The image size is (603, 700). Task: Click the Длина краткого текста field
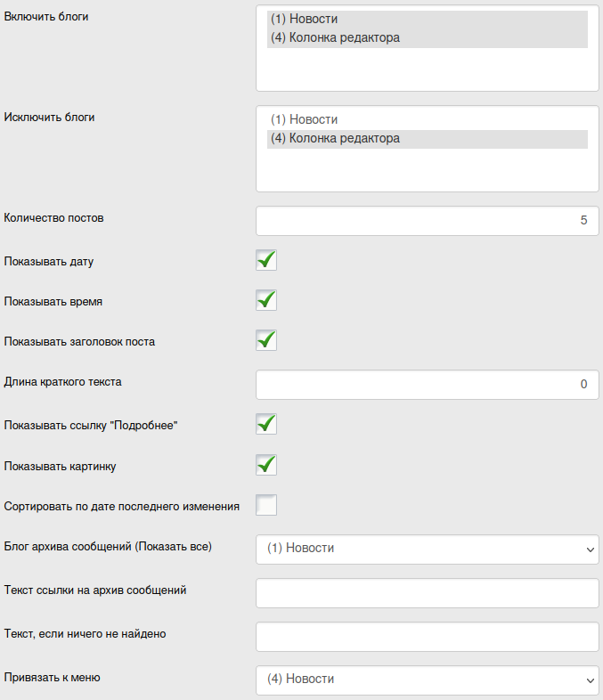pos(427,385)
